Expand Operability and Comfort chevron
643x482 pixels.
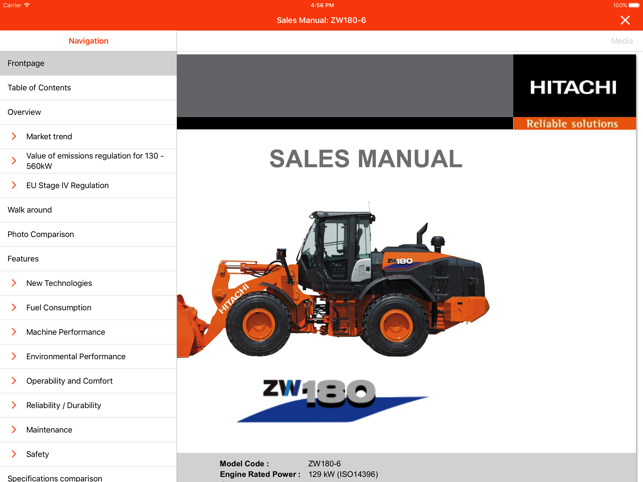pyautogui.click(x=14, y=381)
